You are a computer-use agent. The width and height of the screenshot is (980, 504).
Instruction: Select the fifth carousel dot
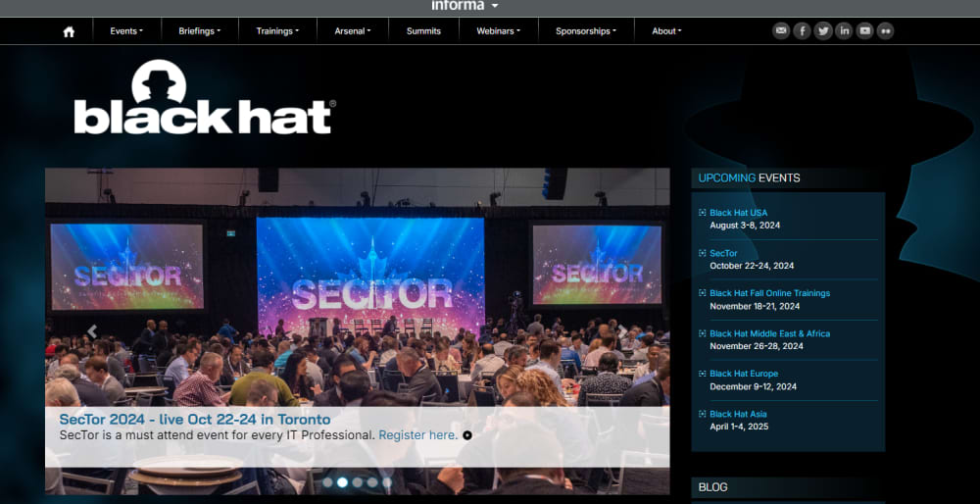(x=387, y=482)
